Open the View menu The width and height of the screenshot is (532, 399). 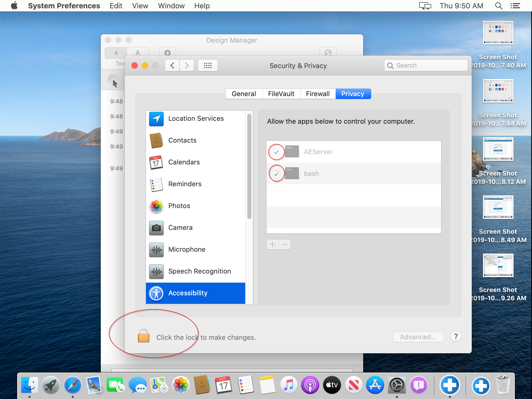coord(140,6)
